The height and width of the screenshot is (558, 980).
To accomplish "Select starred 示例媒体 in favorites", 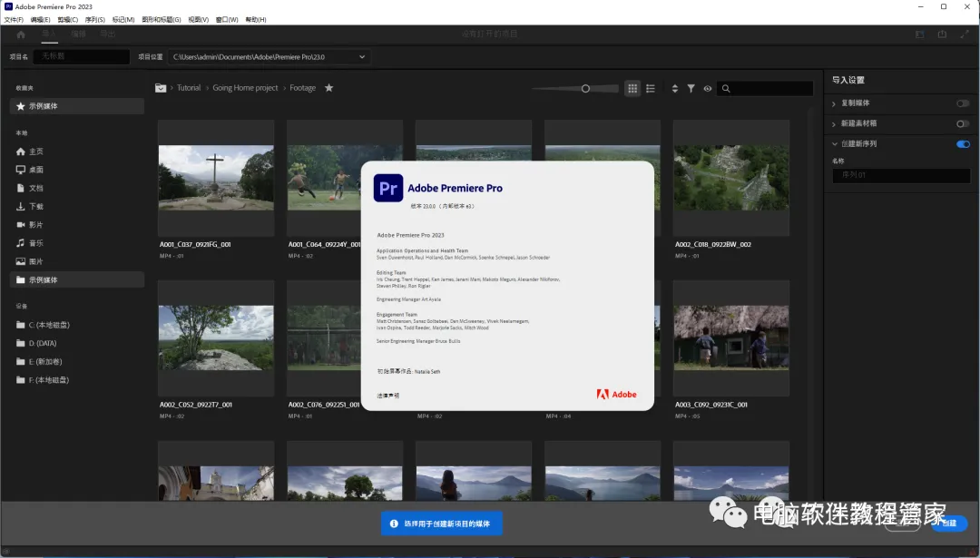I will point(77,106).
